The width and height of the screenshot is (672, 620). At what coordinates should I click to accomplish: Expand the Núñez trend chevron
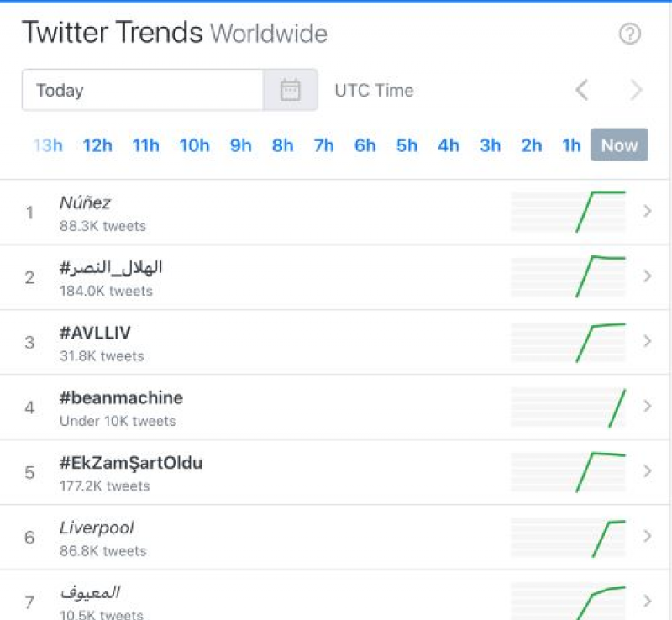tap(647, 212)
